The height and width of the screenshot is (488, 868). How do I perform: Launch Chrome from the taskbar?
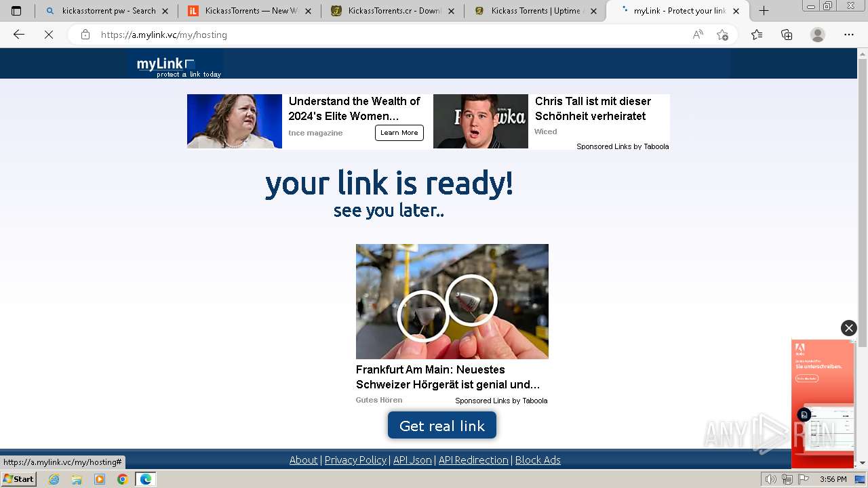[x=122, y=479]
